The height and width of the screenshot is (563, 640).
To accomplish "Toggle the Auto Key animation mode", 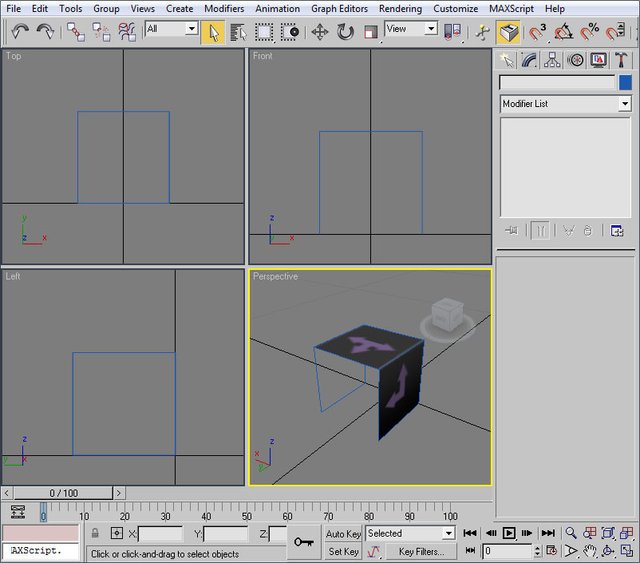I will pyautogui.click(x=343, y=534).
